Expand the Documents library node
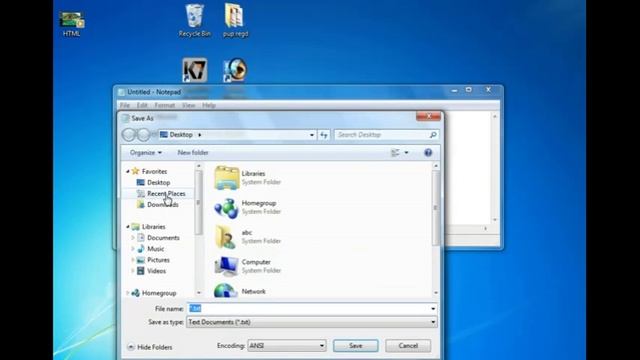640x360 pixels. click(133, 238)
